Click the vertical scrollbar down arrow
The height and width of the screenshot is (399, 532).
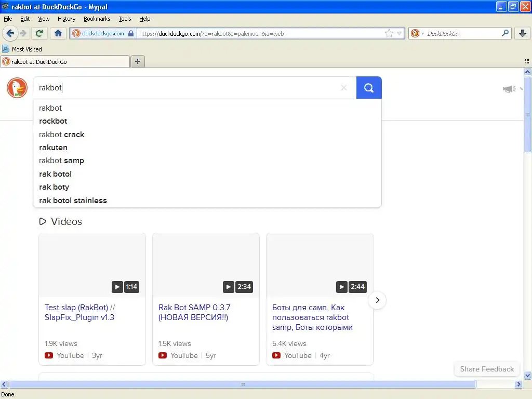point(527,375)
